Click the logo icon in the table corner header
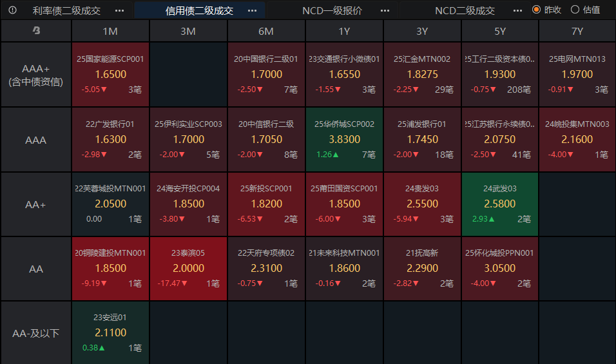This screenshot has height=364, width=616. 36,31
